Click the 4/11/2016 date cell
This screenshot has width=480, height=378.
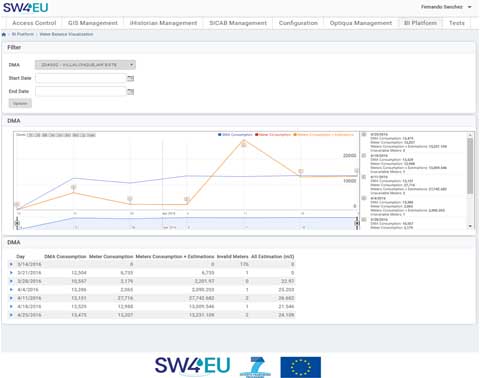tap(29, 298)
